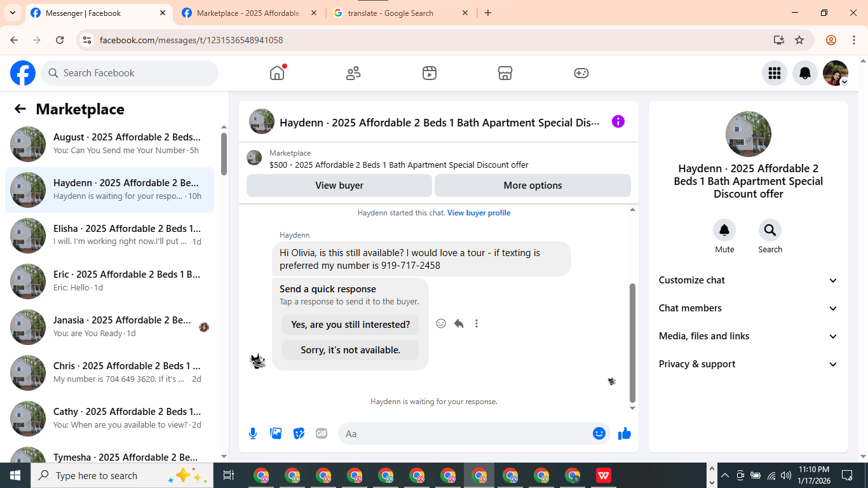
Task: Expand Customize chat section
Action: pos(749,280)
